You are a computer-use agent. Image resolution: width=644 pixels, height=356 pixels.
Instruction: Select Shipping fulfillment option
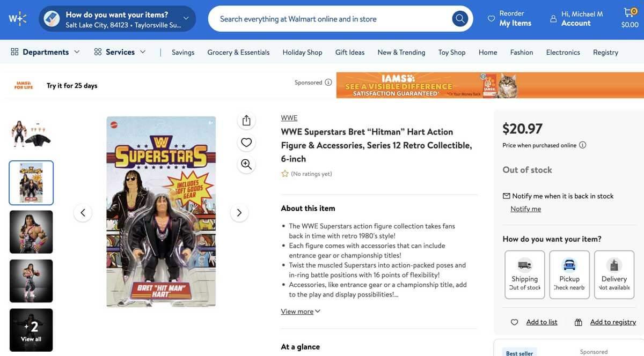tap(524, 274)
